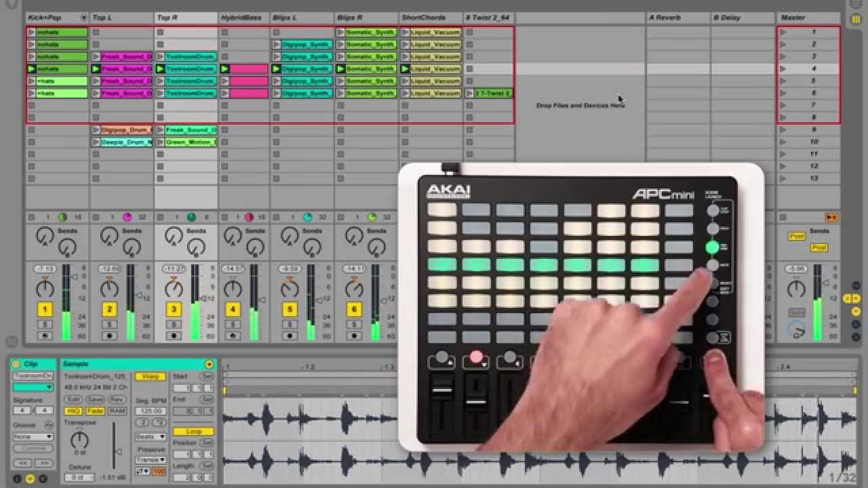The image size is (868, 488).
Task: Arm the Top R track for recording
Action: (x=174, y=335)
